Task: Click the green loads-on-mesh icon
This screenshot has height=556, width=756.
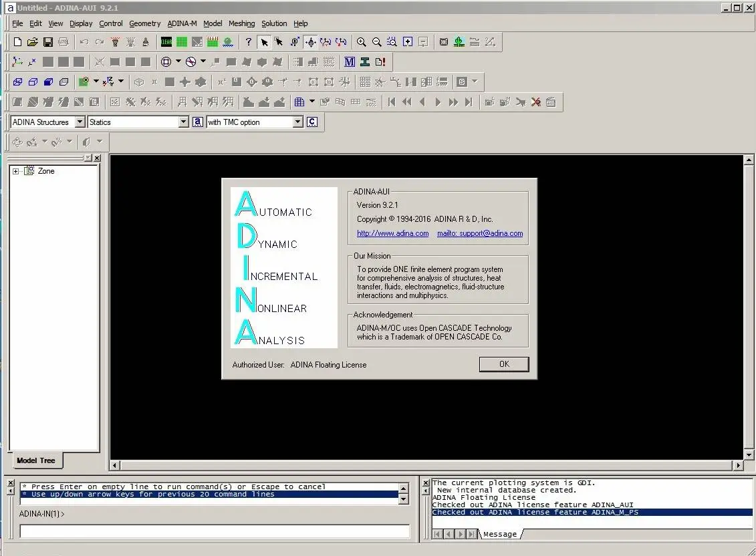Action: pos(213,42)
